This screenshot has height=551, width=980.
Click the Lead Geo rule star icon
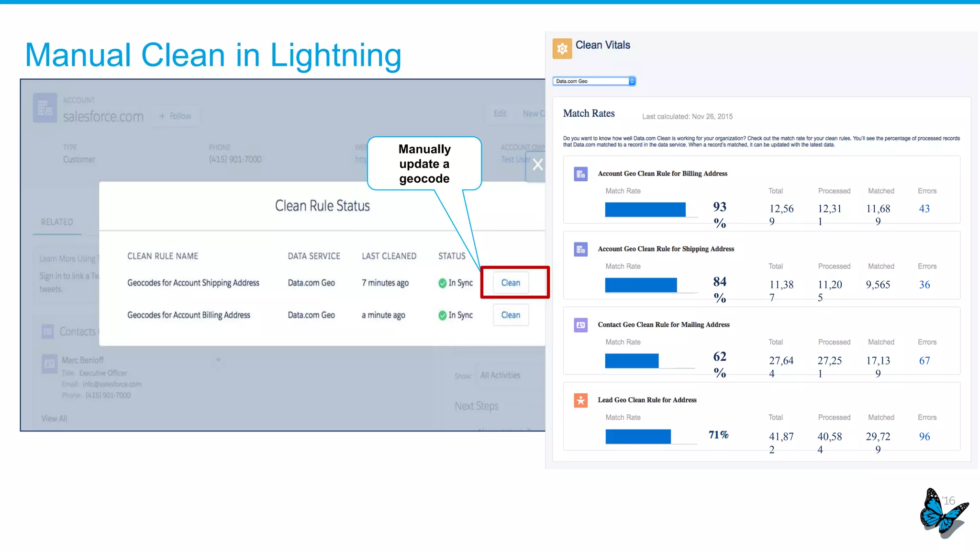(580, 400)
